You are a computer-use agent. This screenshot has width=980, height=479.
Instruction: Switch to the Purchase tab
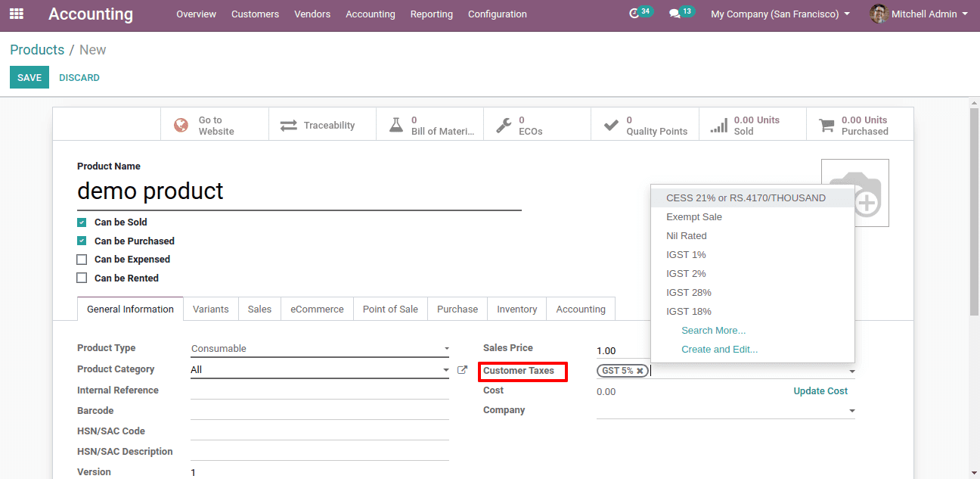[x=457, y=309]
